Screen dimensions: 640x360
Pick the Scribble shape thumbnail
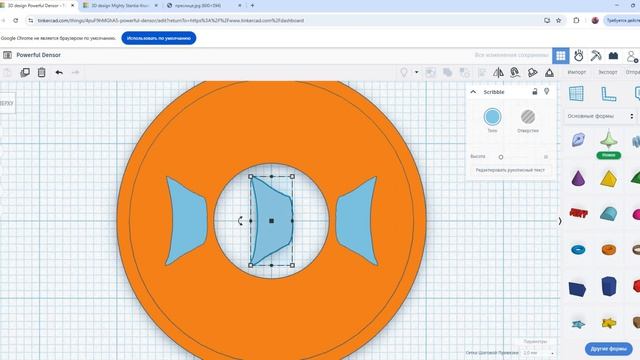[578, 140]
